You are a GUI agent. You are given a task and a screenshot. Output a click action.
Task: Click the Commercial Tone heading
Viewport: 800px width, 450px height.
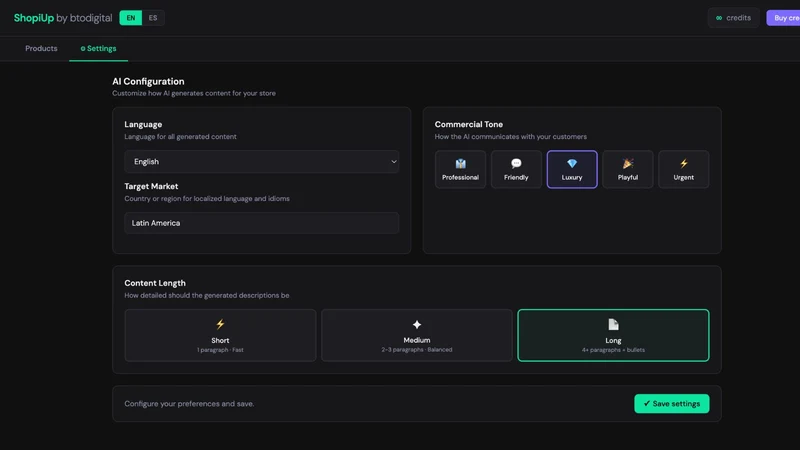pyautogui.click(x=469, y=124)
